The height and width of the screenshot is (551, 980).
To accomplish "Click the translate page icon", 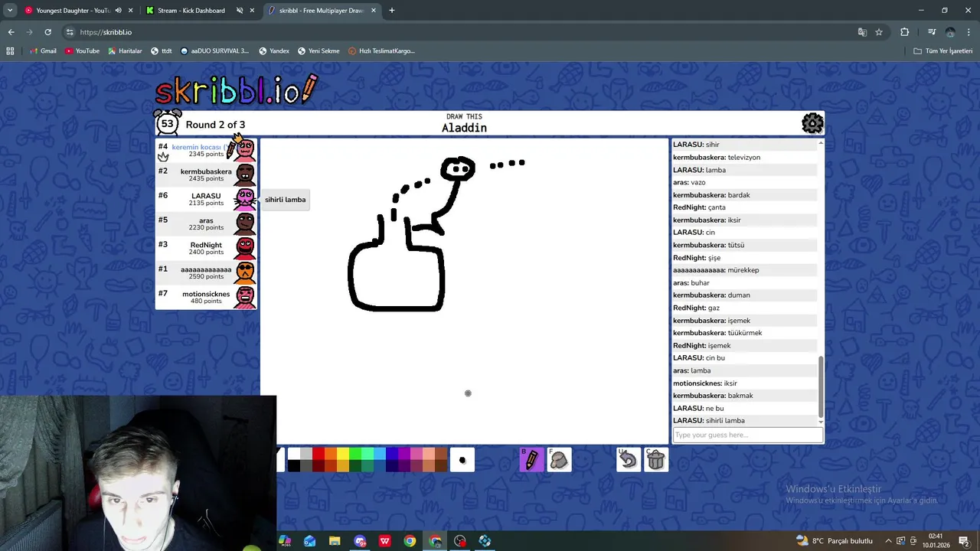I will click(862, 32).
